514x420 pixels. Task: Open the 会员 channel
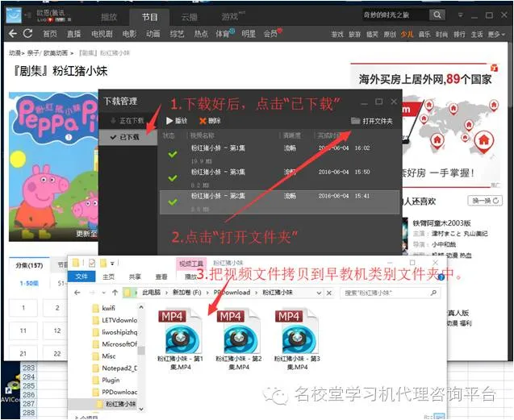pos(270,34)
